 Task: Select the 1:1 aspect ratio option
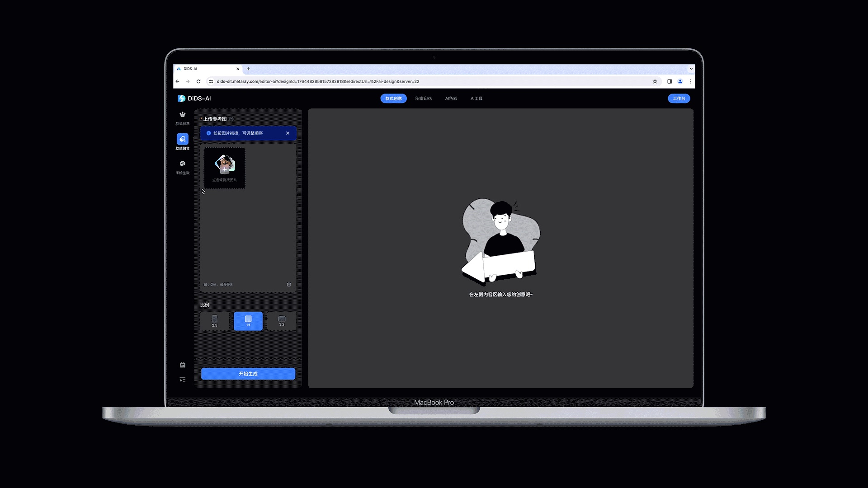248,321
